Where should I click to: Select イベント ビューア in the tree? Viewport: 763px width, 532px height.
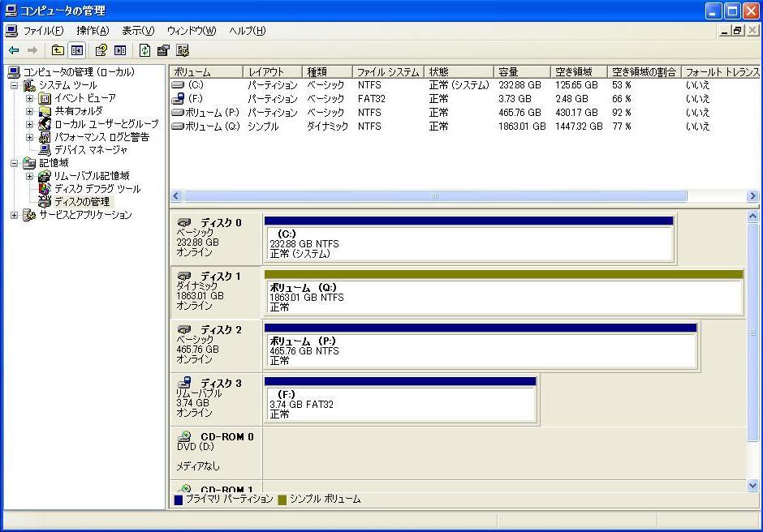[x=84, y=98]
